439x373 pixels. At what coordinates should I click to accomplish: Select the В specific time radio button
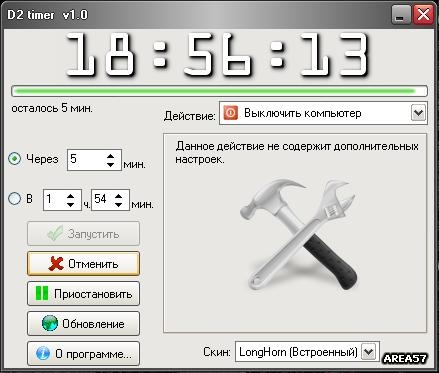tap(14, 199)
